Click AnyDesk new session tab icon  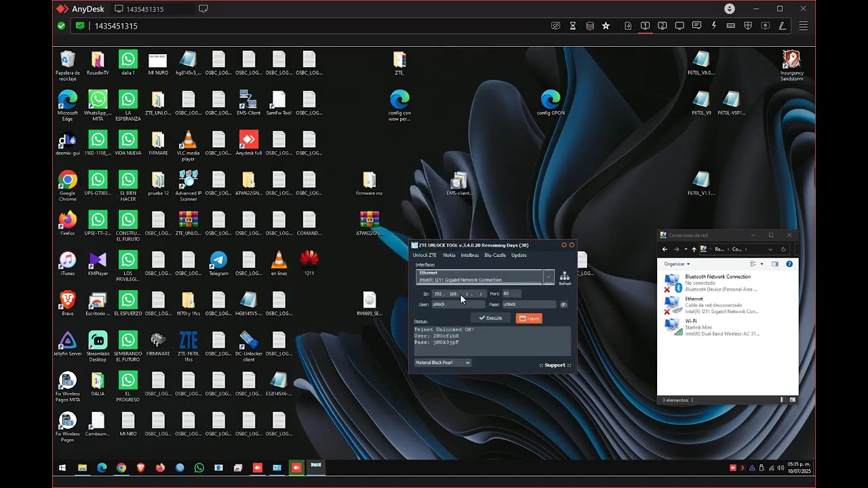click(x=203, y=9)
